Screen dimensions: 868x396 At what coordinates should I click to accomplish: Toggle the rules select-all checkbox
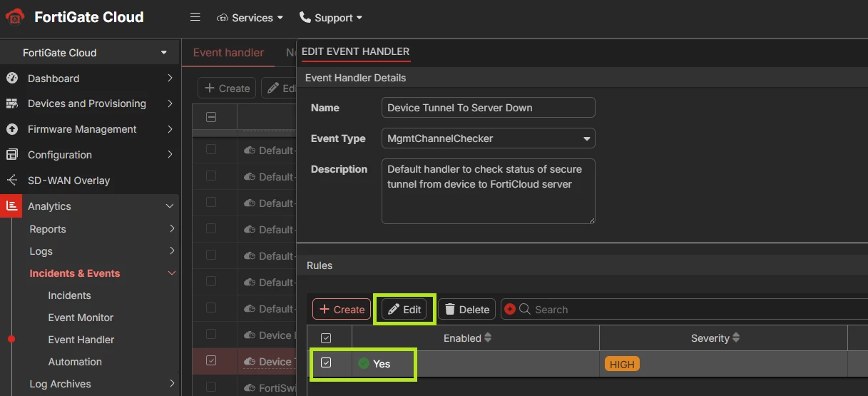point(326,338)
